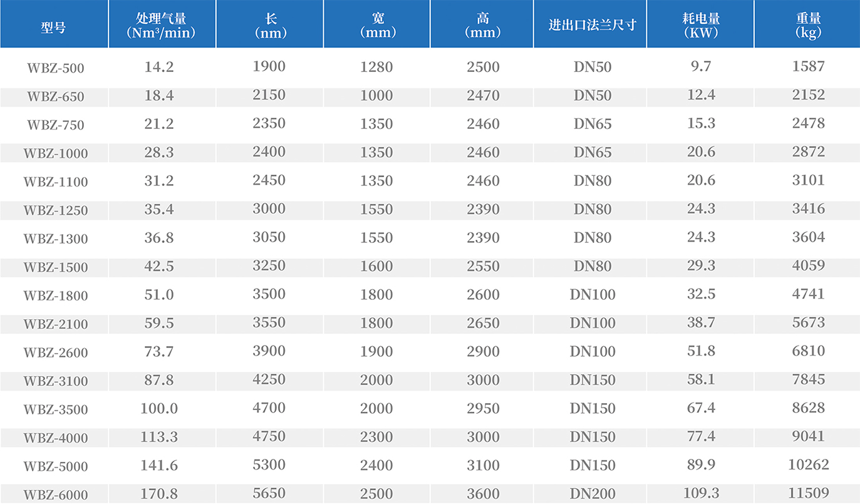Click the 109.3 power consumption cell

[x=701, y=493]
